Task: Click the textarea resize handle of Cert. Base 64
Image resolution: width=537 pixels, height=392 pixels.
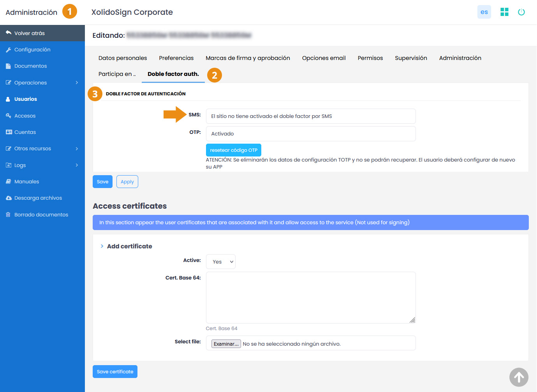Action: [x=412, y=320]
